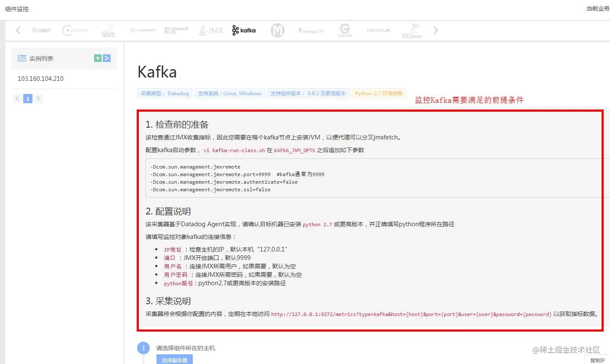Click the 端口 bullet item
This screenshot has width=610, height=364.
point(207,258)
